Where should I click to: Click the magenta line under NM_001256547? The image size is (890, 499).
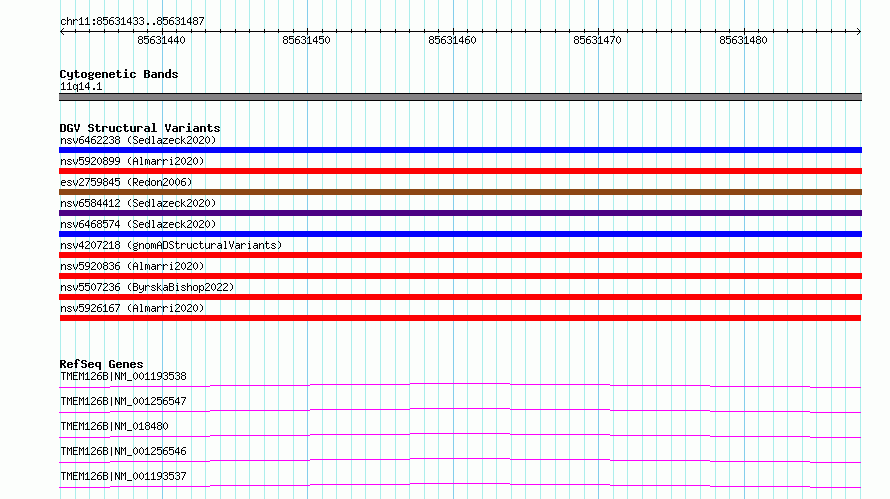click(460, 410)
